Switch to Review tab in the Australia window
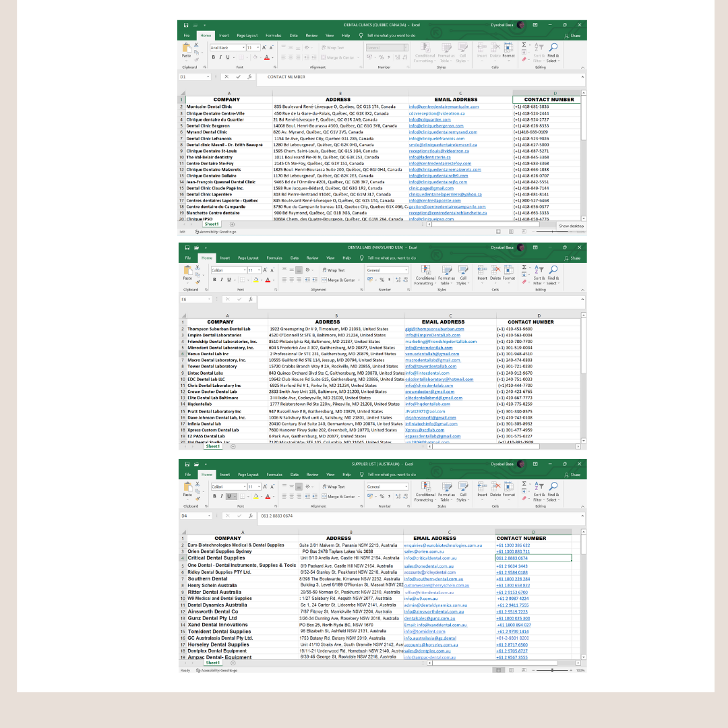The image size is (728, 728). click(x=313, y=475)
